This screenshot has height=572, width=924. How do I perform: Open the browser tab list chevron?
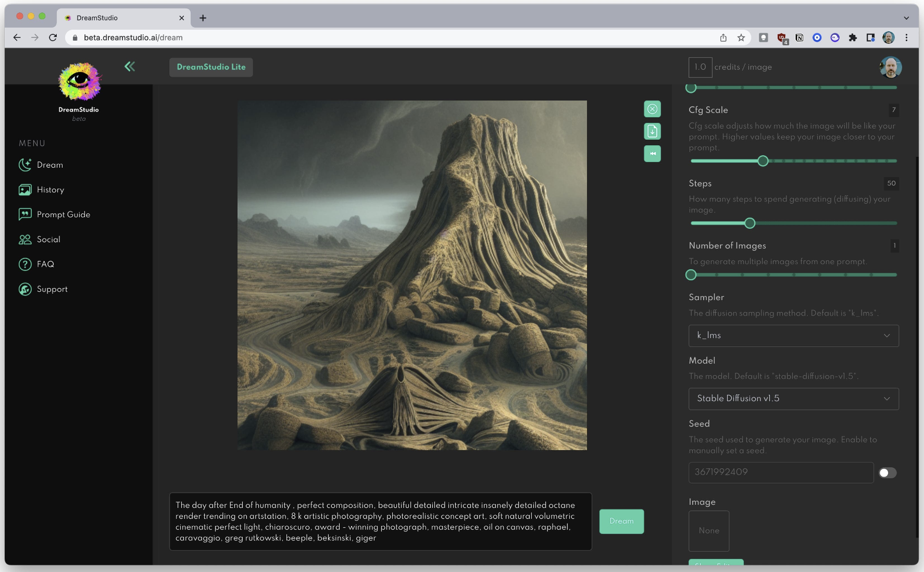pos(906,18)
